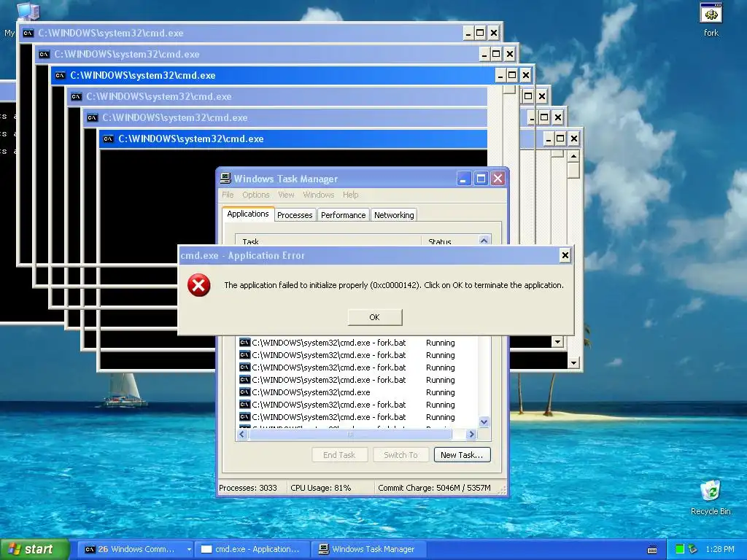The width and height of the screenshot is (747, 560).
Task: Sort tasks by the Task column header
Action: coord(328,241)
